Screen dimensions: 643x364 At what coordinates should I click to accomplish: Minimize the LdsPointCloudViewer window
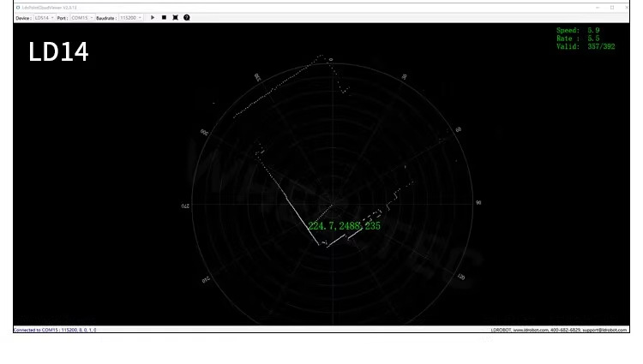[x=598, y=8]
